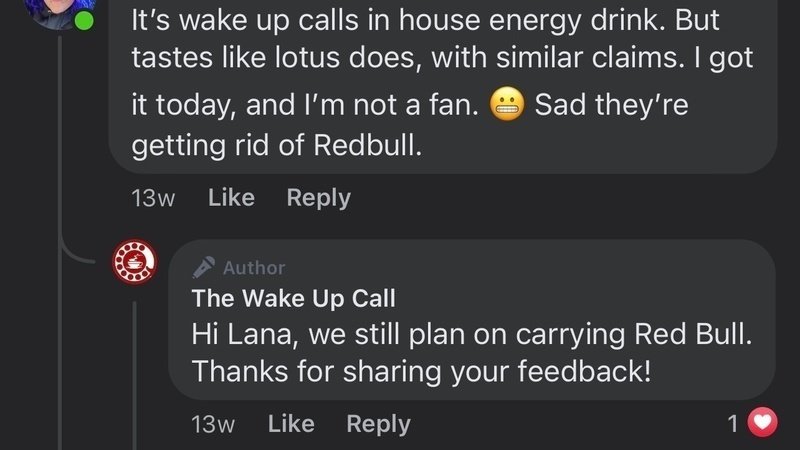Click the "Hi Lana" reply message text
The image size is (800, 450).
469,334
